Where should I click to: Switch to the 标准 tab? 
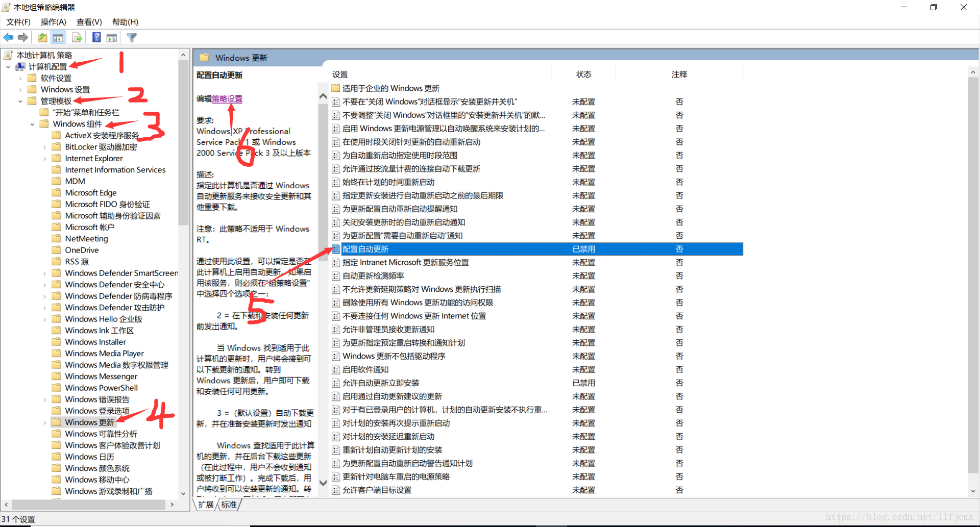pyautogui.click(x=229, y=505)
